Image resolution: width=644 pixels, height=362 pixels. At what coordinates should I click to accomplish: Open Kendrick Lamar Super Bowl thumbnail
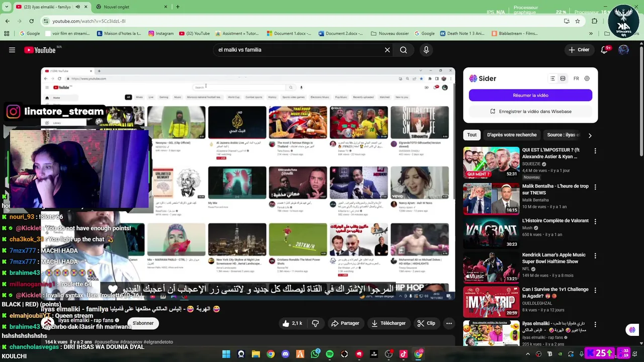tap(491, 267)
